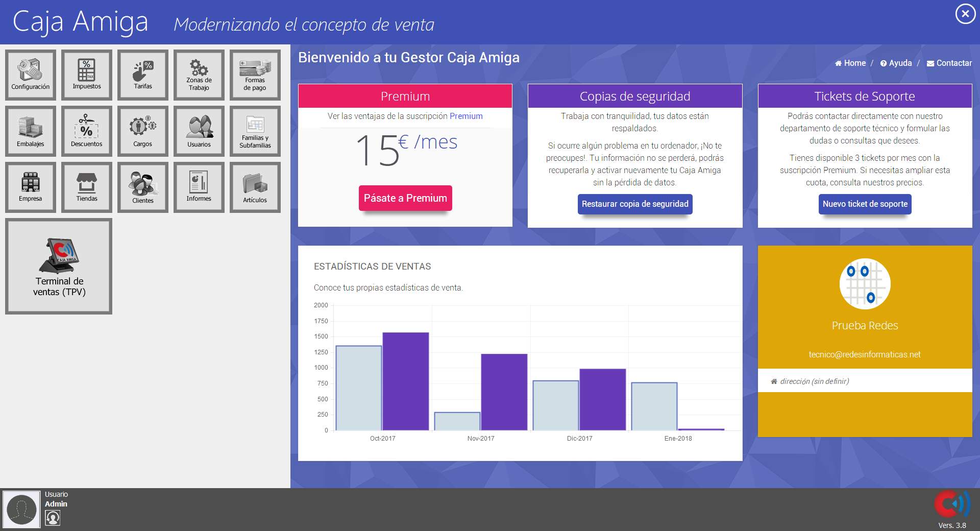Open Familias y Subfamilias
Image resolution: width=980 pixels, height=531 pixels.
click(x=255, y=131)
